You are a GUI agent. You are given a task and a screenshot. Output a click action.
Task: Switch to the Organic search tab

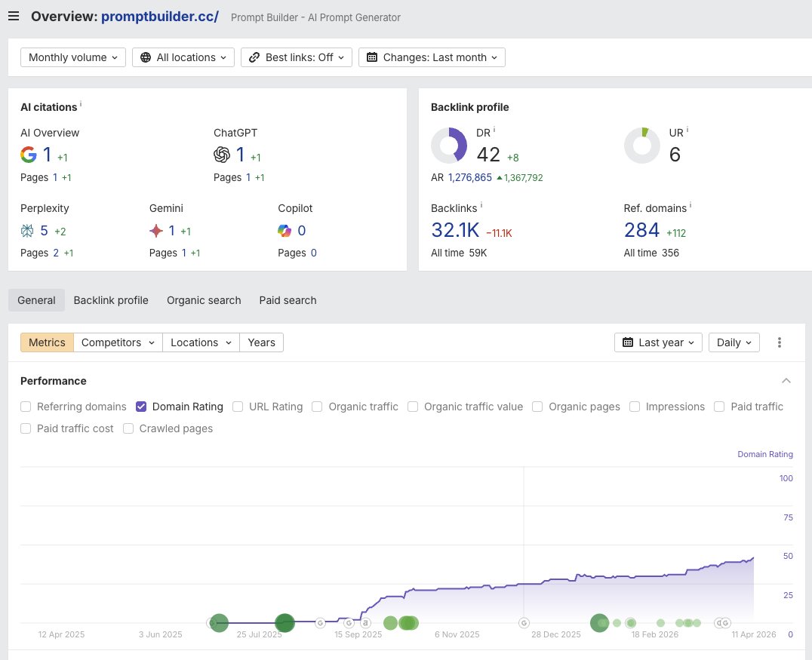pos(204,300)
